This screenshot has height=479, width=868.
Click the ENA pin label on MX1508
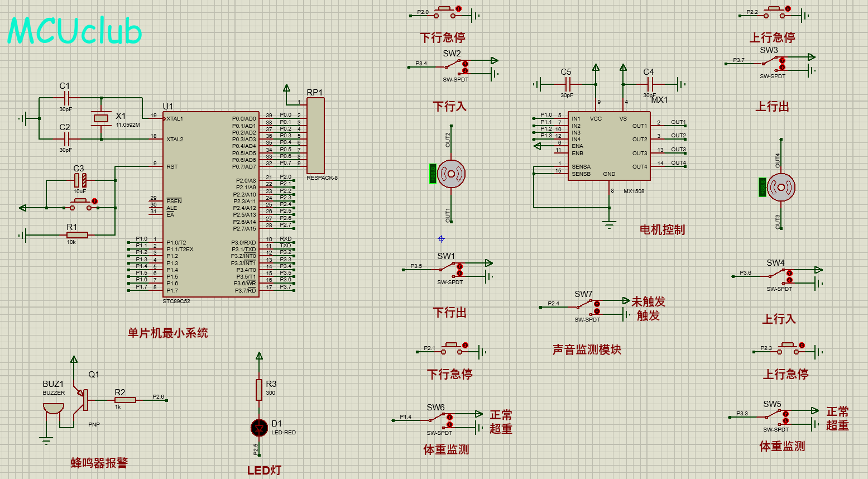point(577,146)
